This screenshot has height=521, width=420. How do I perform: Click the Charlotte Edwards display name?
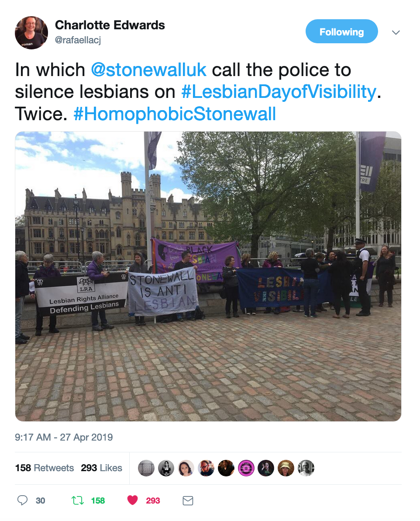tap(110, 25)
